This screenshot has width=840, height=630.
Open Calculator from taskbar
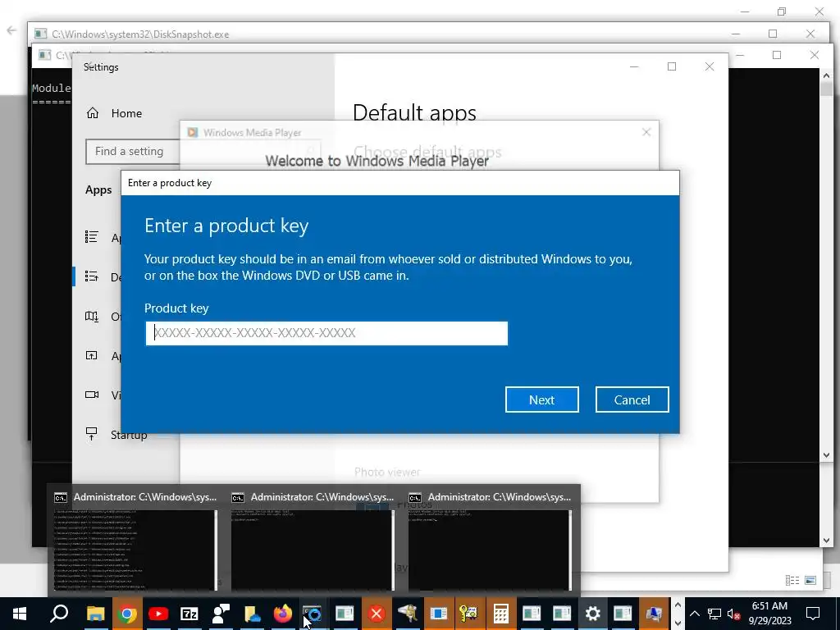click(501, 614)
